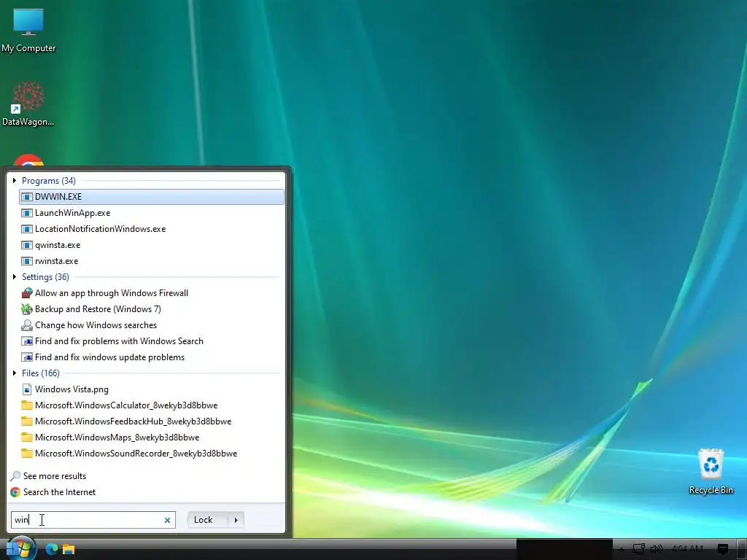Click See more results
Viewport: 747px width, 560px height.
tap(55, 476)
